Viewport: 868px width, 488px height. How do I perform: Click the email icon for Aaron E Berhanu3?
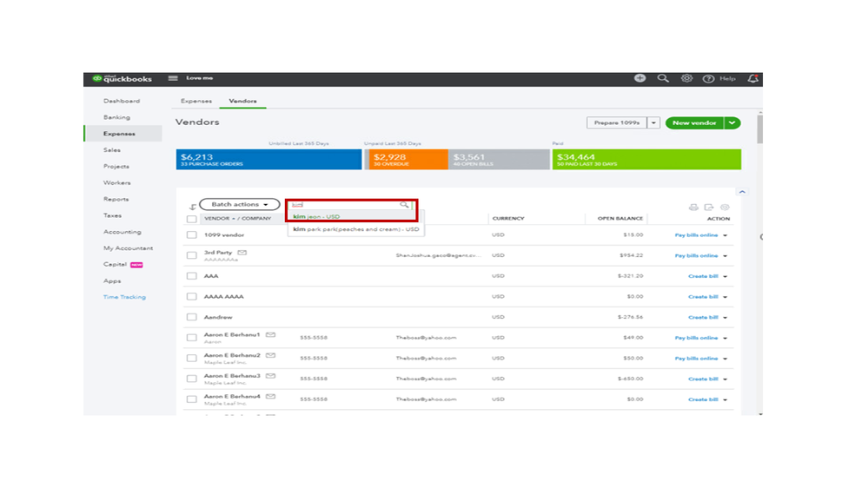coord(270,376)
